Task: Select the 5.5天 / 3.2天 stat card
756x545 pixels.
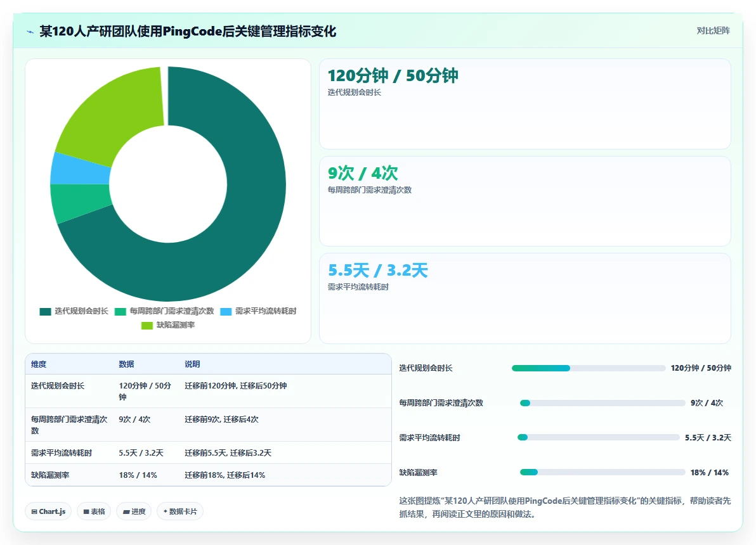Action: 525,298
